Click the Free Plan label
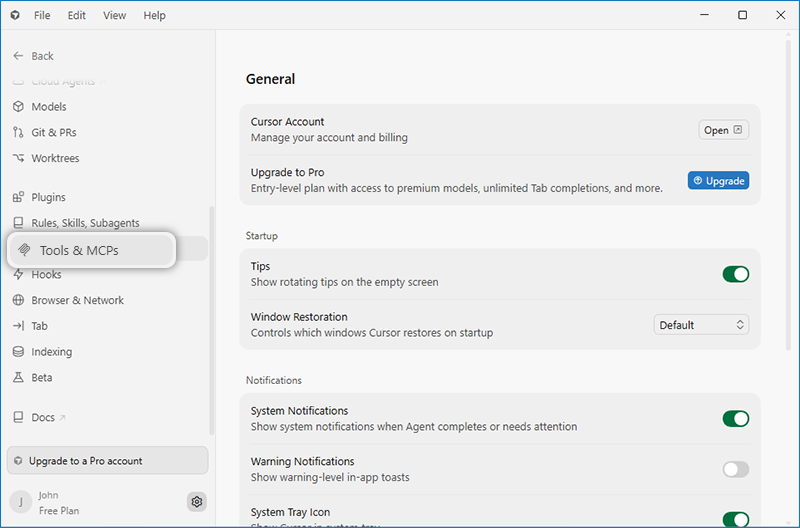Image resolution: width=800 pixels, height=528 pixels. click(x=59, y=511)
